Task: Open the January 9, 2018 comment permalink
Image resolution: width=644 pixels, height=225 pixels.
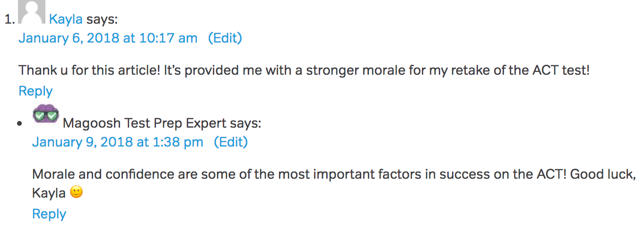Action: pyautogui.click(x=118, y=142)
